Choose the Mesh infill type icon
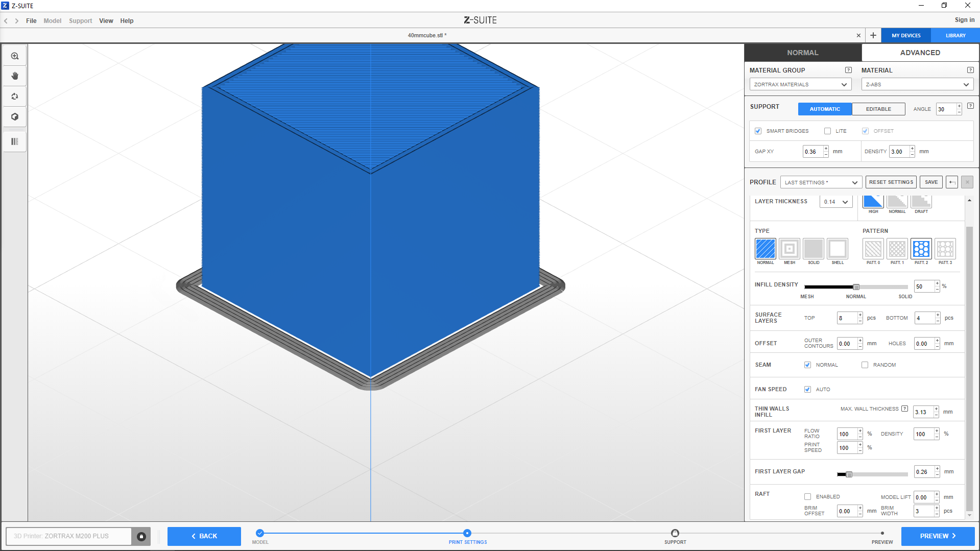 click(x=789, y=249)
